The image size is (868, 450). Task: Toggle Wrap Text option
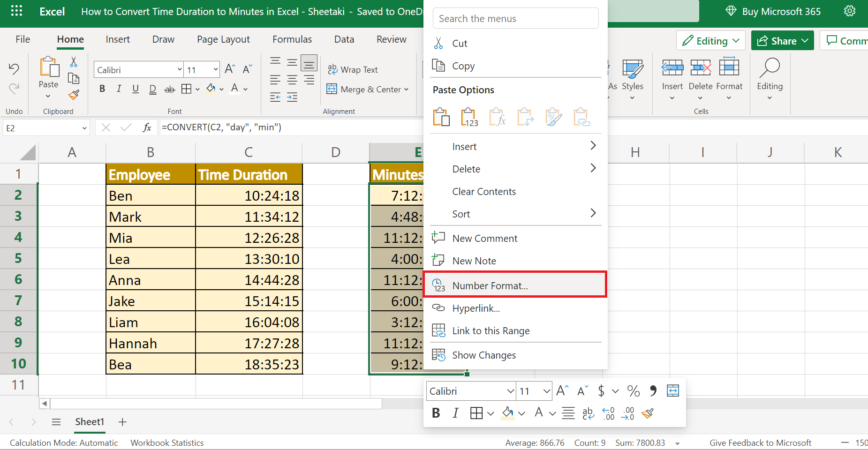point(353,70)
